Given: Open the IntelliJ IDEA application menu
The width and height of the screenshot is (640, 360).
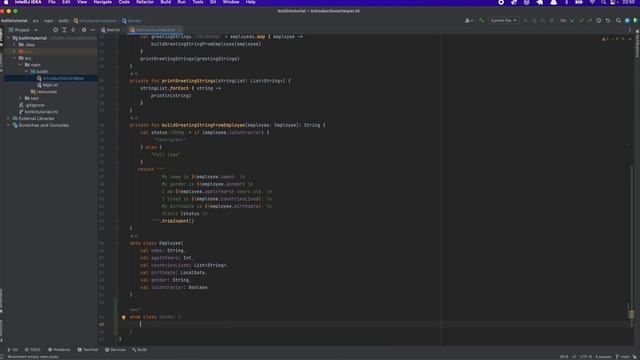Looking at the screenshot, I should point(28,2).
